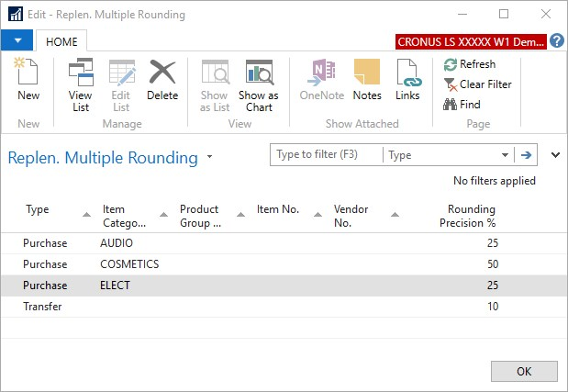Image resolution: width=568 pixels, height=392 pixels.
Task: Click the New record icon
Action: click(x=28, y=79)
